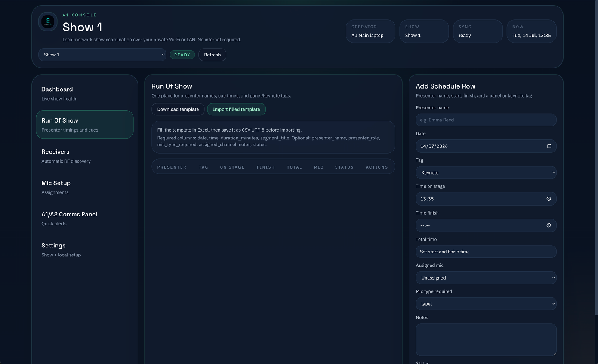Click the FINISH column header
The width and height of the screenshot is (598, 364).
[x=266, y=167]
